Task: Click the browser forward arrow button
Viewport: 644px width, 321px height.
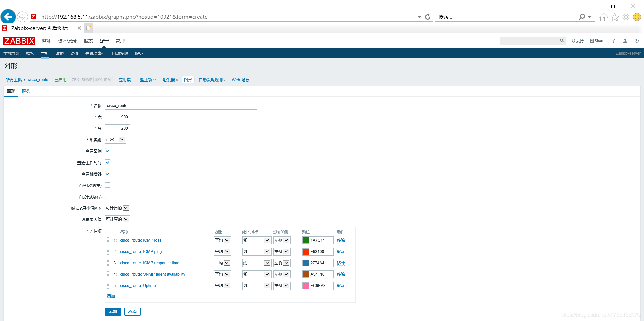Action: click(x=22, y=17)
